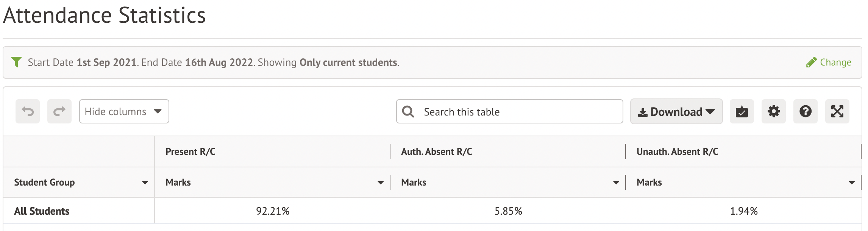Select the All Students row label
The image size is (868, 231).
tap(42, 211)
